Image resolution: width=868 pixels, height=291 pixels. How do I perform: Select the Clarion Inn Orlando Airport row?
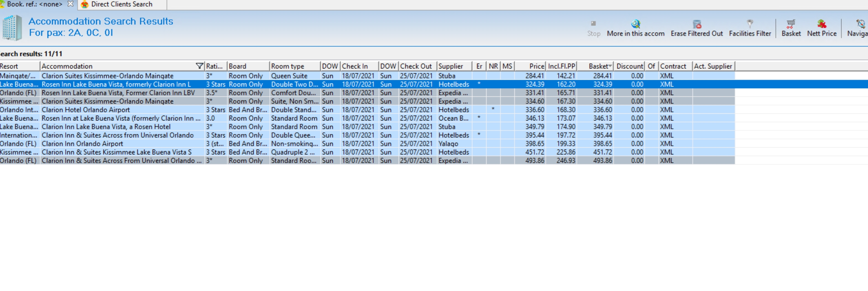pos(367,143)
